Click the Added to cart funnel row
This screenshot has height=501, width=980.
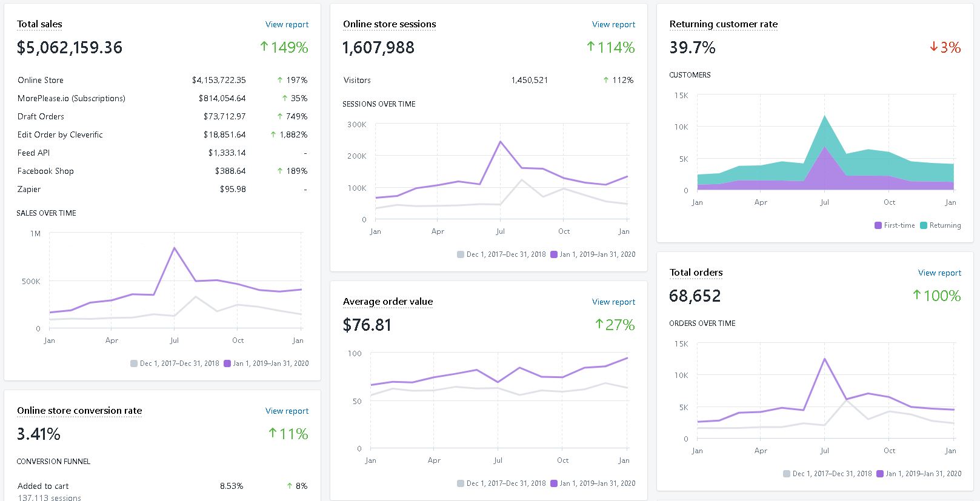43,486
